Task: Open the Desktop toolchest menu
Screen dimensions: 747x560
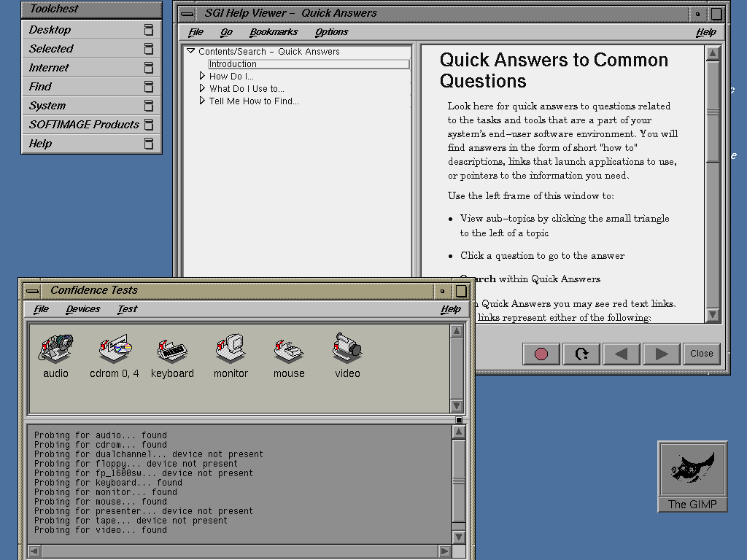Action: click(91, 30)
